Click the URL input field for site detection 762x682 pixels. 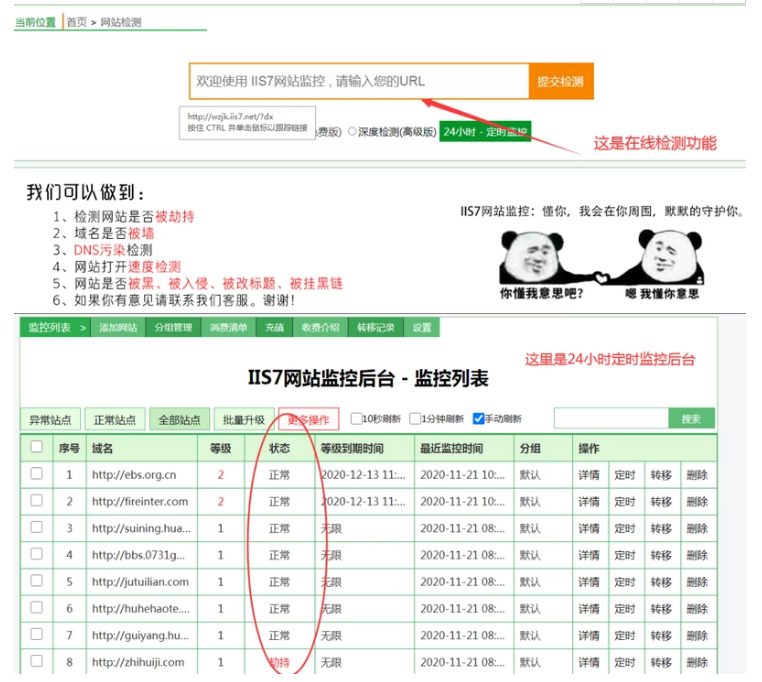click(x=359, y=81)
